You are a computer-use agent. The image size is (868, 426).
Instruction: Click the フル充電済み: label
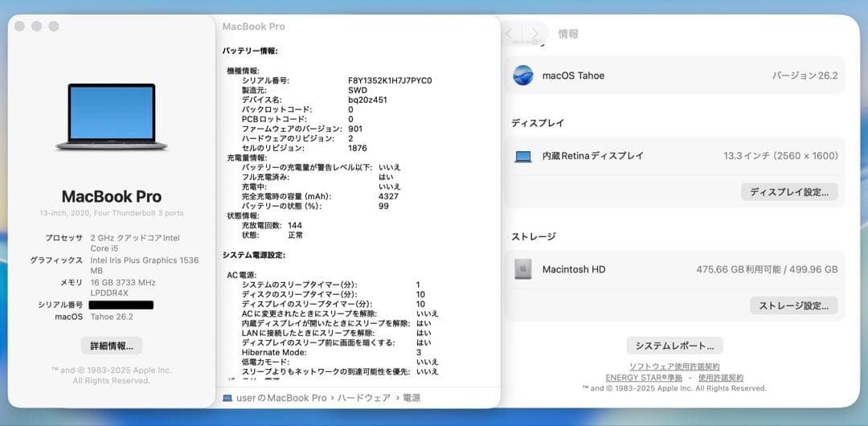266,178
